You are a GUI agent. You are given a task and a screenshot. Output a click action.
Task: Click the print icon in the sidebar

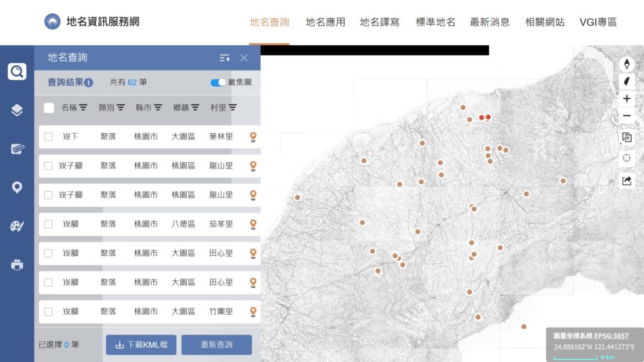pyautogui.click(x=17, y=265)
